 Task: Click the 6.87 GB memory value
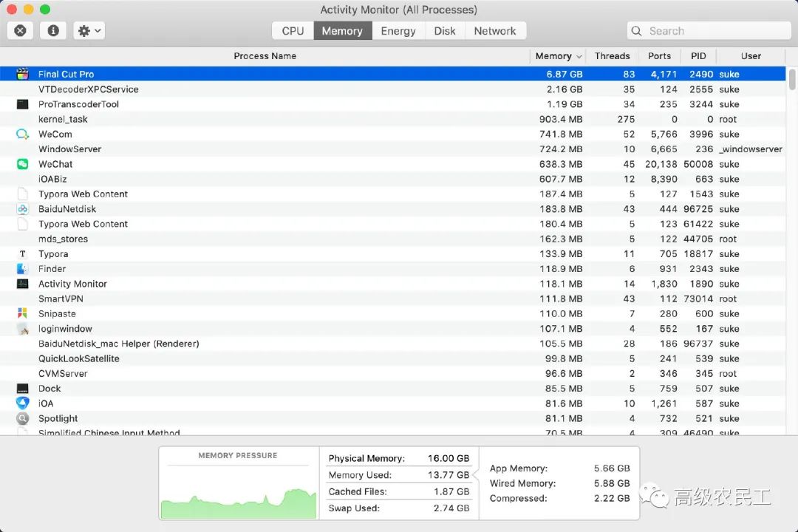point(565,75)
